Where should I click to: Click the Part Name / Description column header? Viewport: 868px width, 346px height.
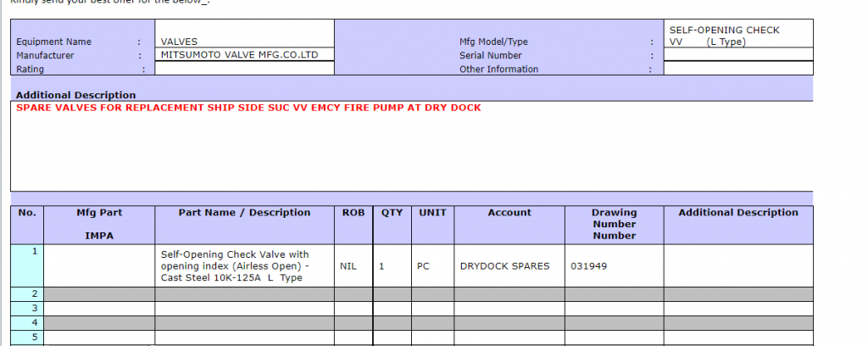coord(244,213)
